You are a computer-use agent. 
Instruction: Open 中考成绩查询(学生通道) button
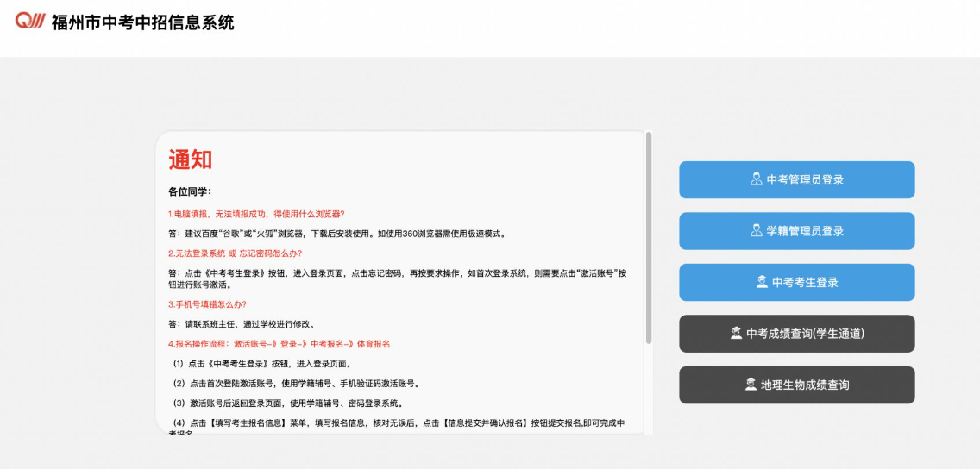[797, 334]
